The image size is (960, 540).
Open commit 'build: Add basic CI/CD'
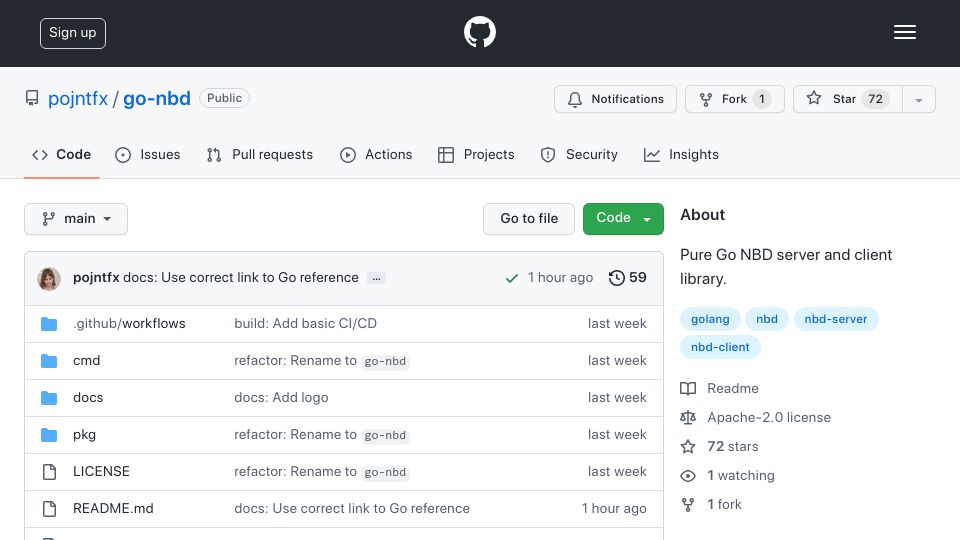click(x=306, y=324)
